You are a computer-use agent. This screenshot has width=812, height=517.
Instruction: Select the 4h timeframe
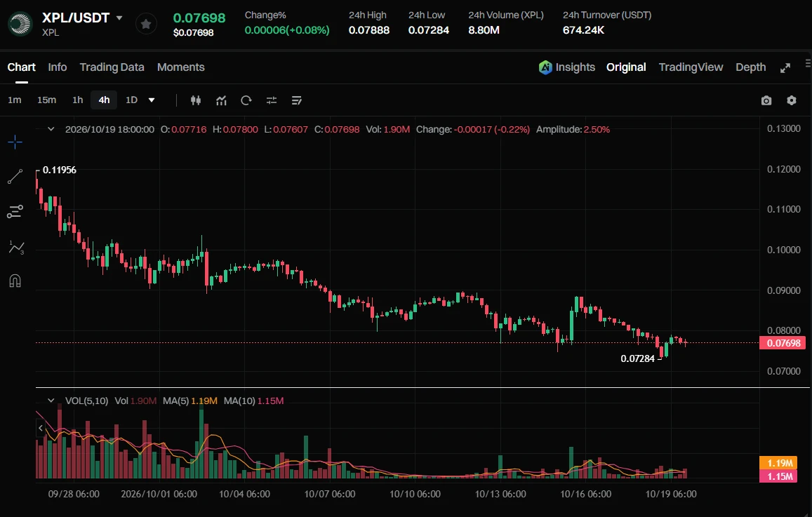[104, 100]
